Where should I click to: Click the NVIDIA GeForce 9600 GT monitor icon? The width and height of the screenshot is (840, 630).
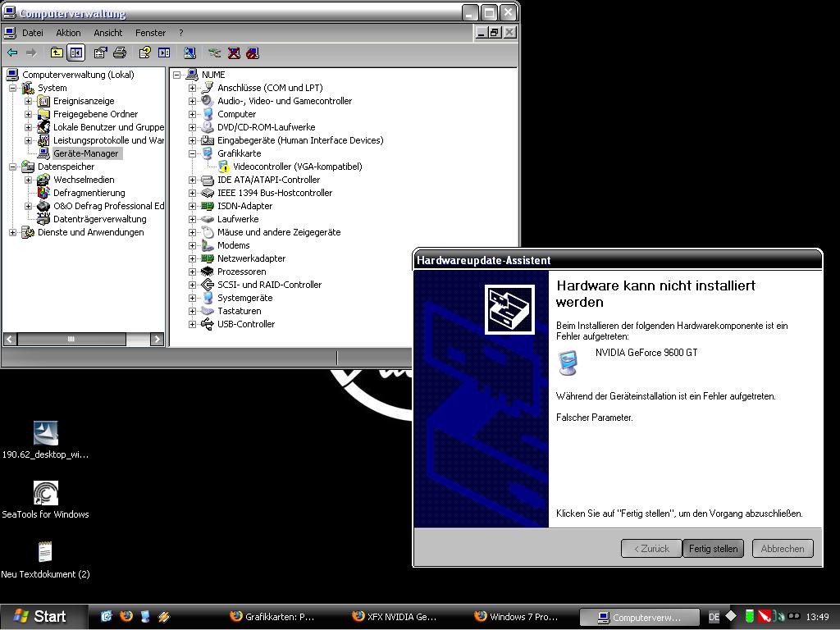coord(568,363)
